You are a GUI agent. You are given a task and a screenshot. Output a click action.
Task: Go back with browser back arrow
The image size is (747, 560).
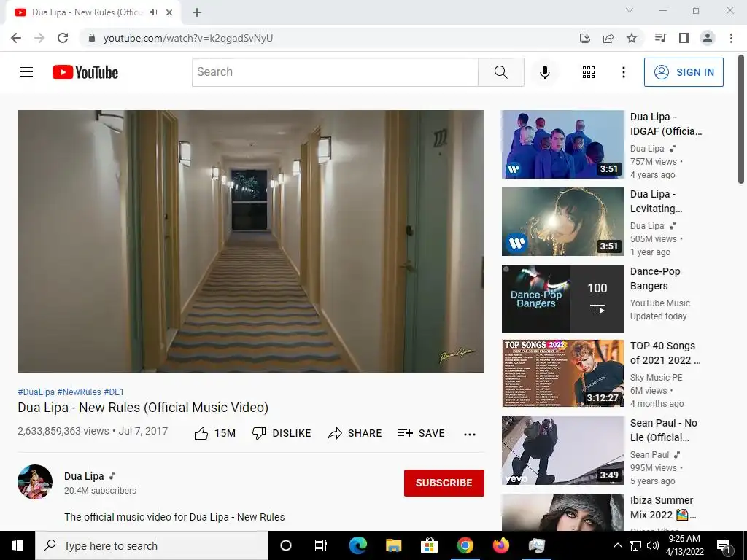tap(16, 38)
